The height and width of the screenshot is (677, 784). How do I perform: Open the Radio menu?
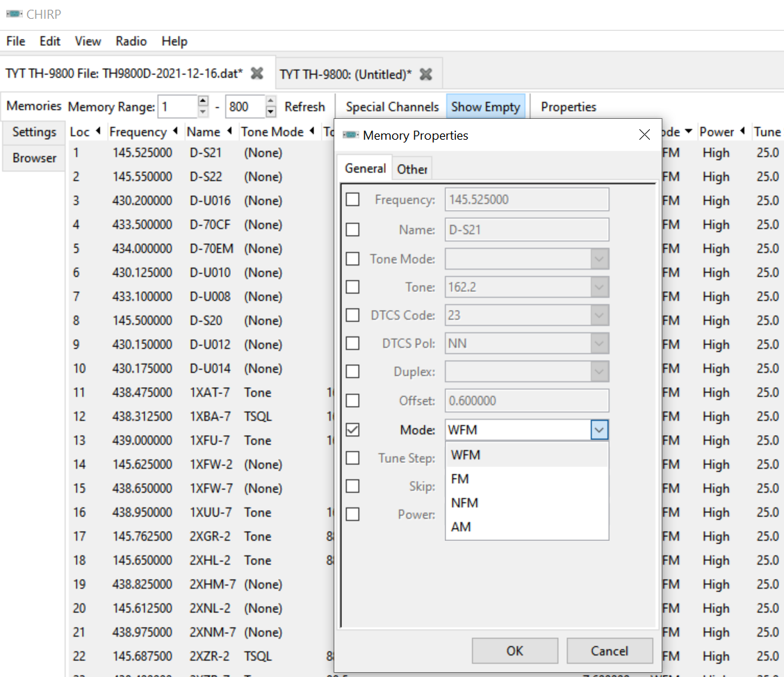[x=131, y=41]
